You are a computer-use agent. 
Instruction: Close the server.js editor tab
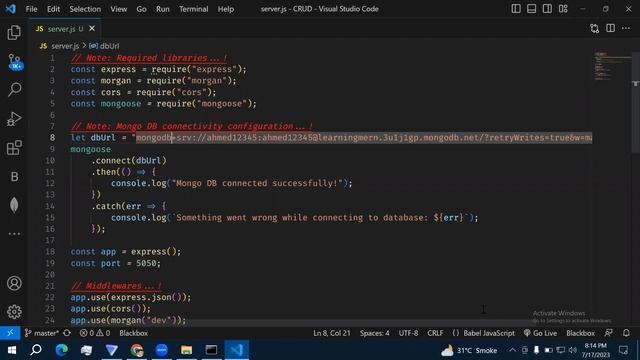pyautogui.click(x=92, y=28)
